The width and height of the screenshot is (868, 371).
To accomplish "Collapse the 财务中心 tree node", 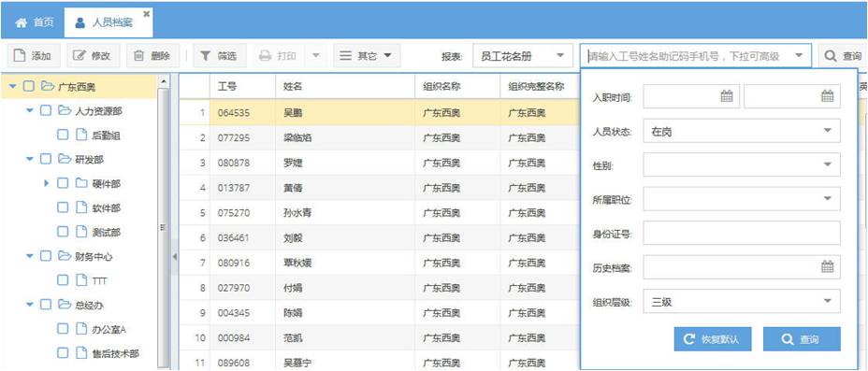I will coord(30,257).
